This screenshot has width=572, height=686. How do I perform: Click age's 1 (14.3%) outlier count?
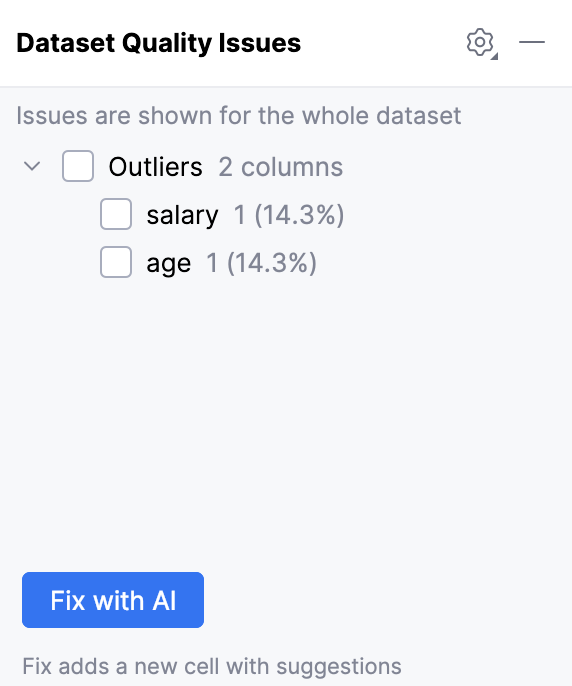[x=261, y=263]
